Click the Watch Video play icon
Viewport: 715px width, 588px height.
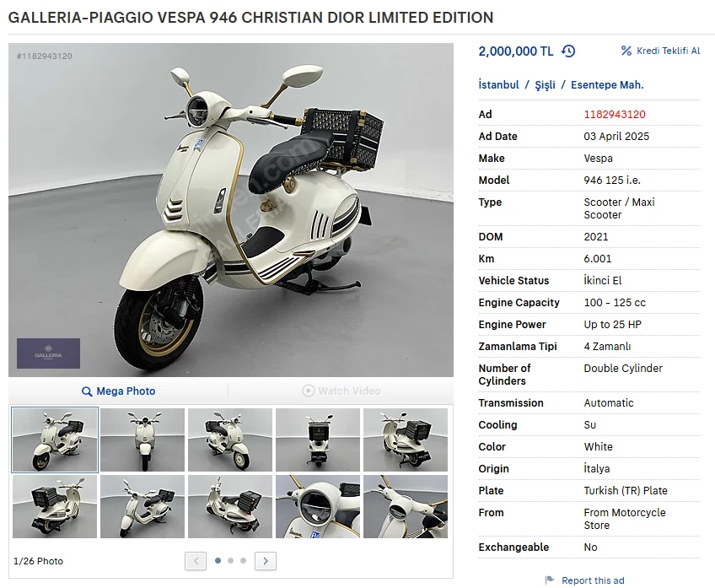click(309, 391)
